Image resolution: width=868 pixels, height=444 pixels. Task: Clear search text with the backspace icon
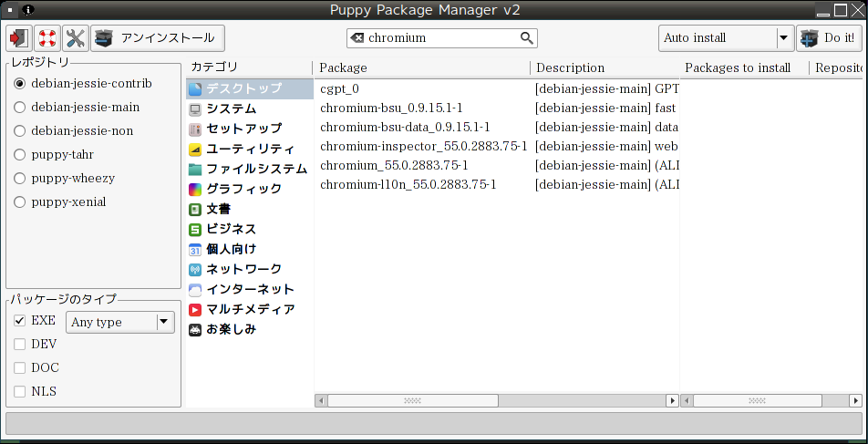(357, 38)
